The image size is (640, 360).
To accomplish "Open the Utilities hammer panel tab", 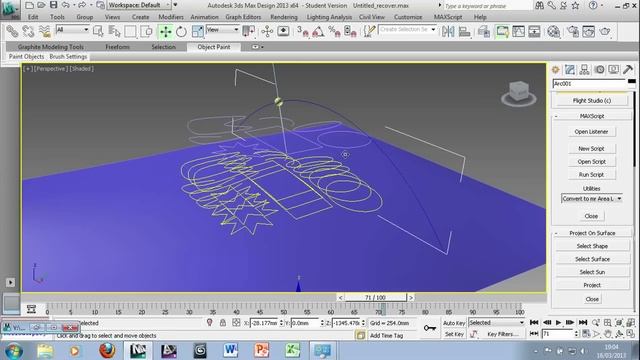I will click(628, 70).
